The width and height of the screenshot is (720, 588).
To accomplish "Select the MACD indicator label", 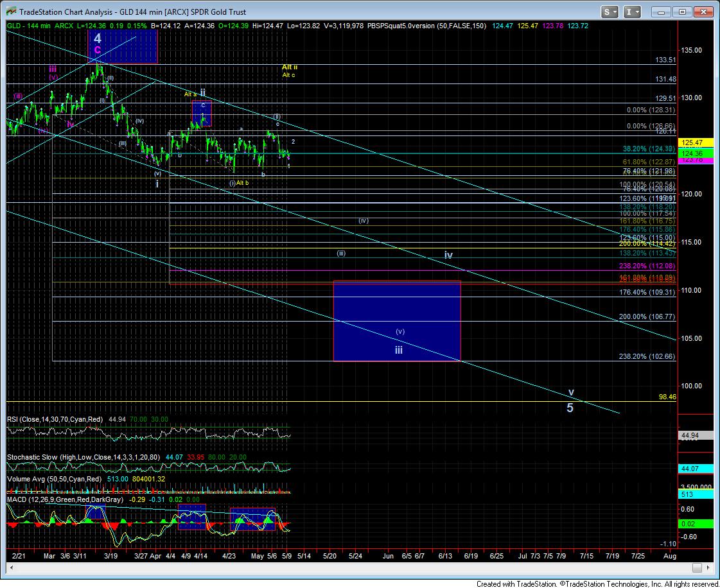I will point(65,499).
